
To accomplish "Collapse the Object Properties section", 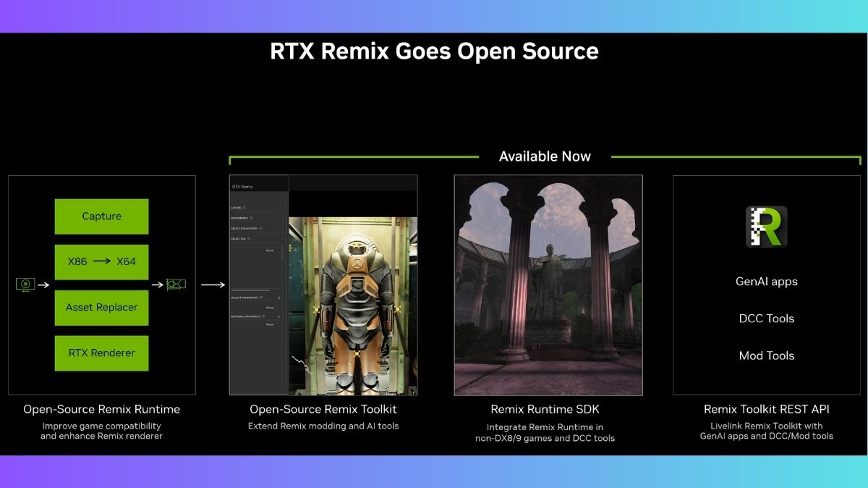I will click(283, 298).
